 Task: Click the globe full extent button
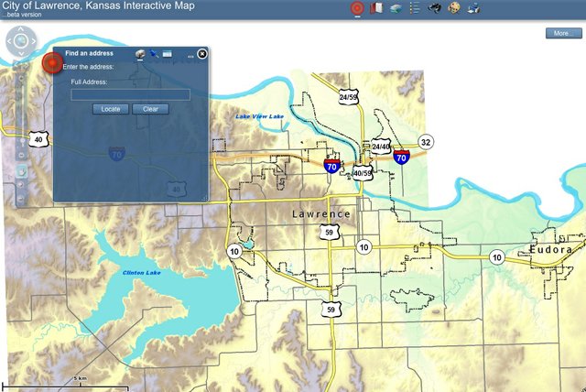pyautogui.click(x=21, y=40)
